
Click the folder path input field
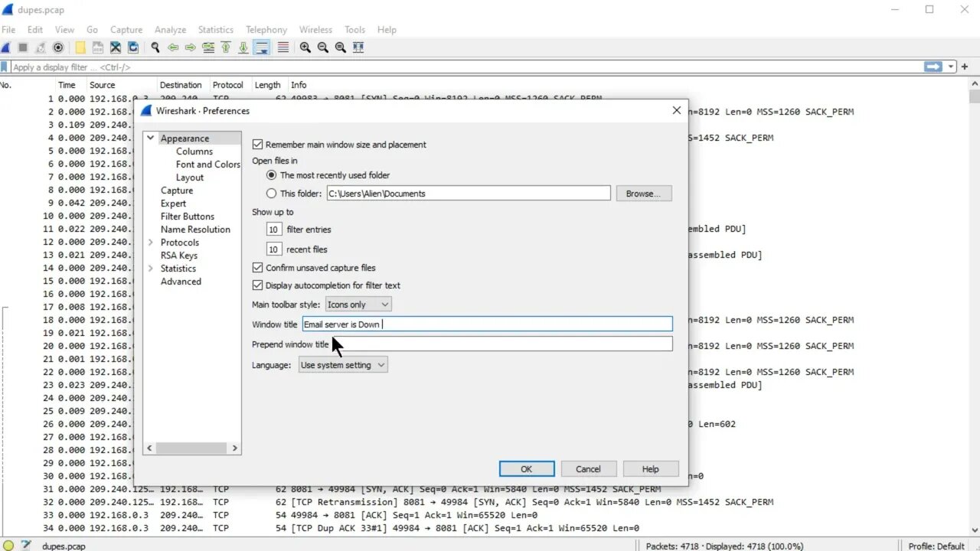coord(469,194)
